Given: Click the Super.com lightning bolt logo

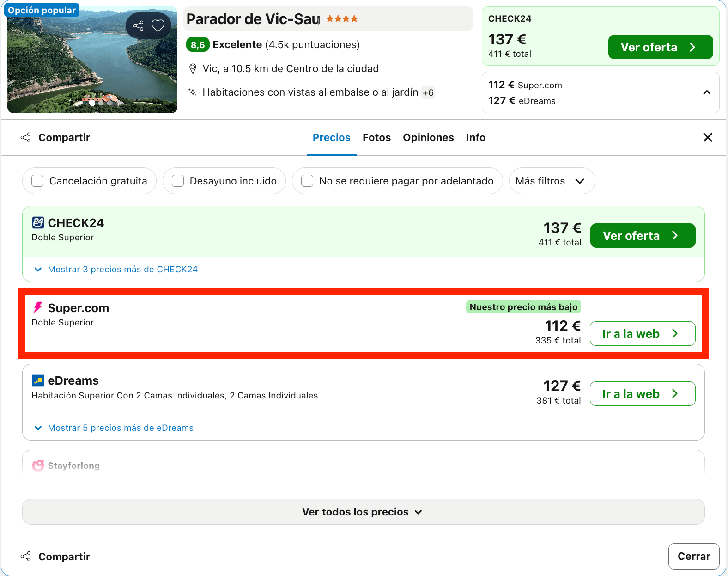Looking at the screenshot, I should (38, 308).
